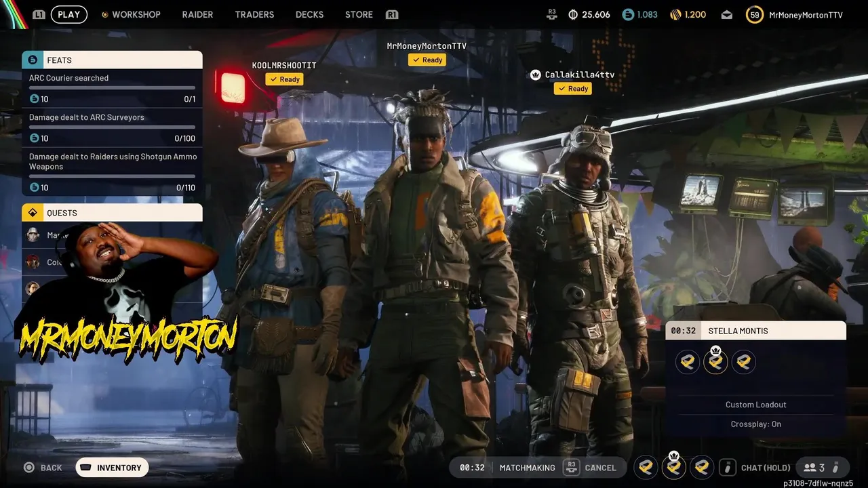Click the crowned squad emblem in the bottom bar

674,467
